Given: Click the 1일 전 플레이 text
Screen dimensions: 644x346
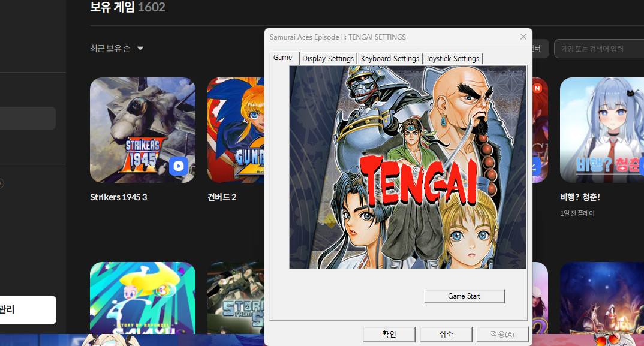Looking at the screenshot, I should [x=577, y=213].
